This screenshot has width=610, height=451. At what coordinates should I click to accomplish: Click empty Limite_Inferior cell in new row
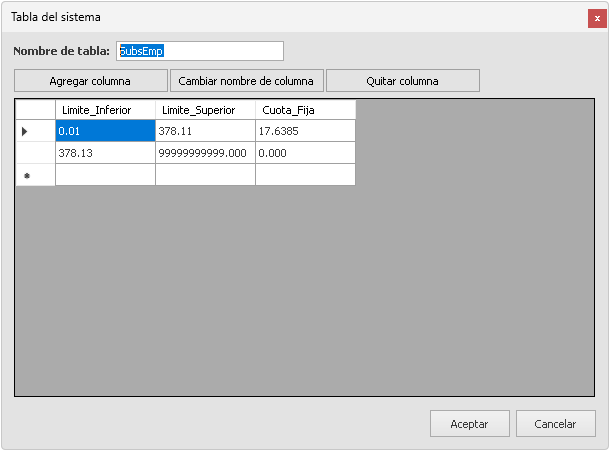105,175
